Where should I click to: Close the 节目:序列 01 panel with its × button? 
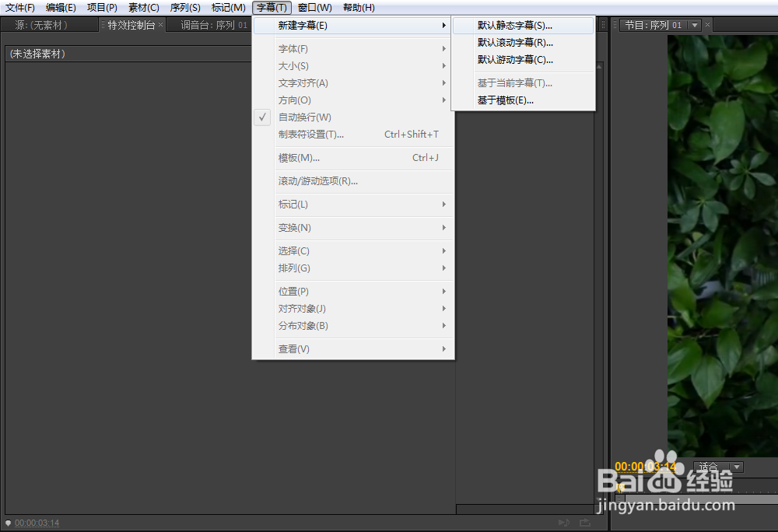click(706, 24)
